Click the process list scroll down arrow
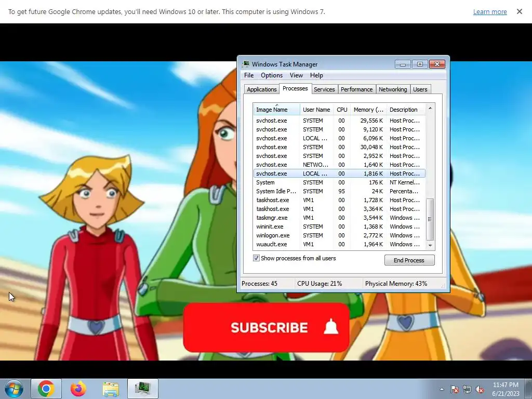This screenshot has height=399, width=532. pyautogui.click(x=430, y=245)
